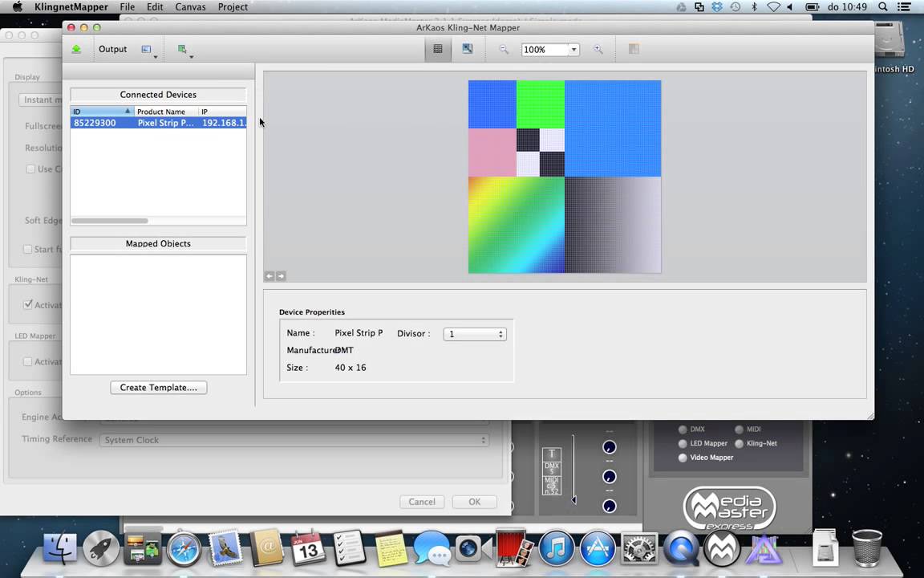Open the Project menu

[233, 6]
